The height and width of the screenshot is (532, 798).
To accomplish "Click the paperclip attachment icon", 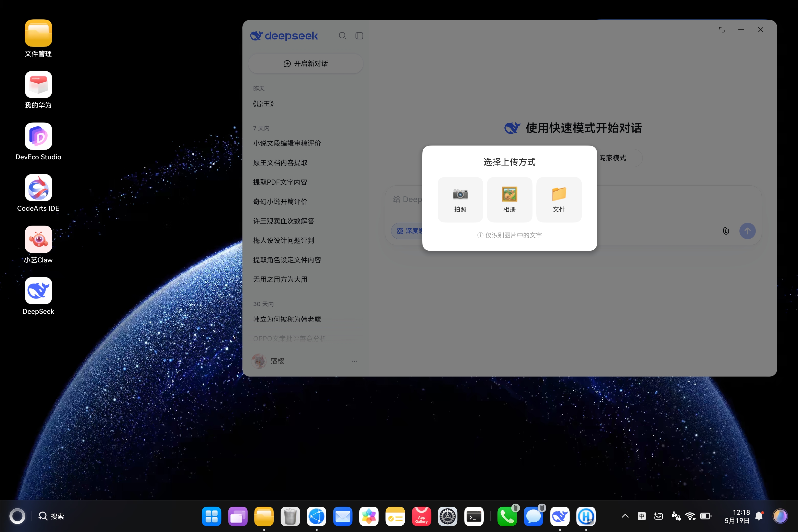I will [x=726, y=231].
